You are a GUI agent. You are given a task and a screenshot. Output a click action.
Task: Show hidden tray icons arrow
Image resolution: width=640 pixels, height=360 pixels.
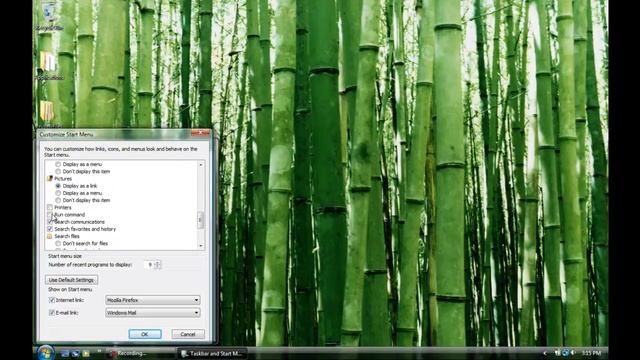(545, 353)
